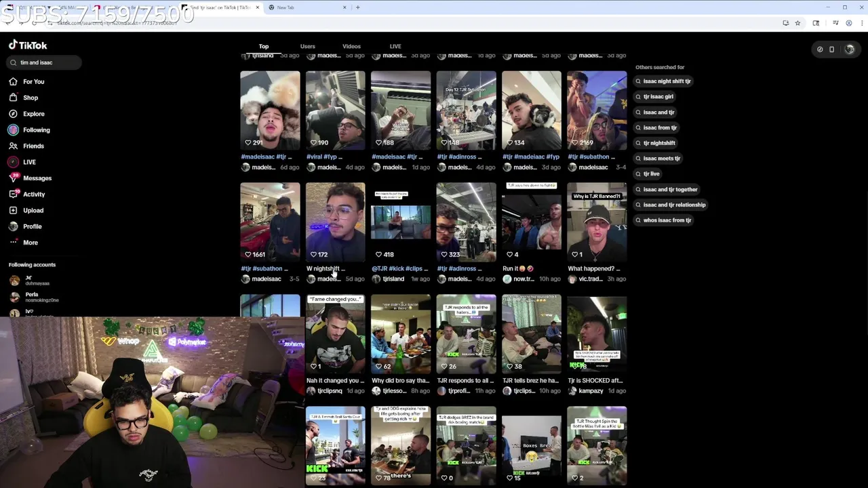Viewport: 868px width, 488px height.
Task: Switch to the Users results tab
Action: pyautogui.click(x=308, y=46)
